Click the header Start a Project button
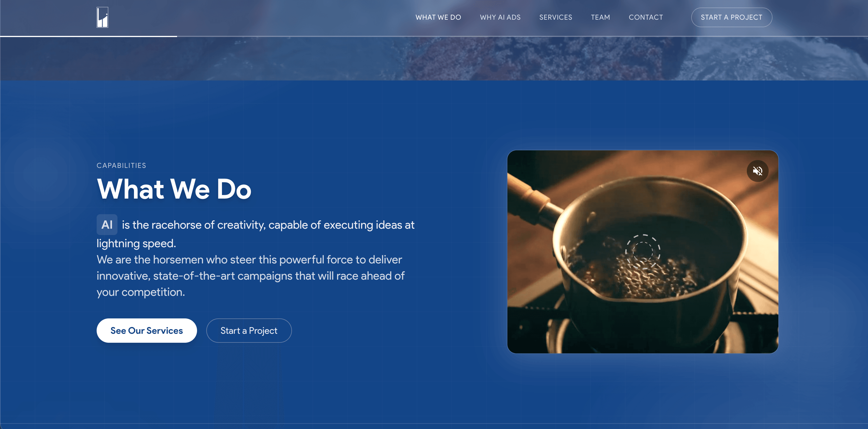Image resolution: width=868 pixels, height=429 pixels. [731, 17]
